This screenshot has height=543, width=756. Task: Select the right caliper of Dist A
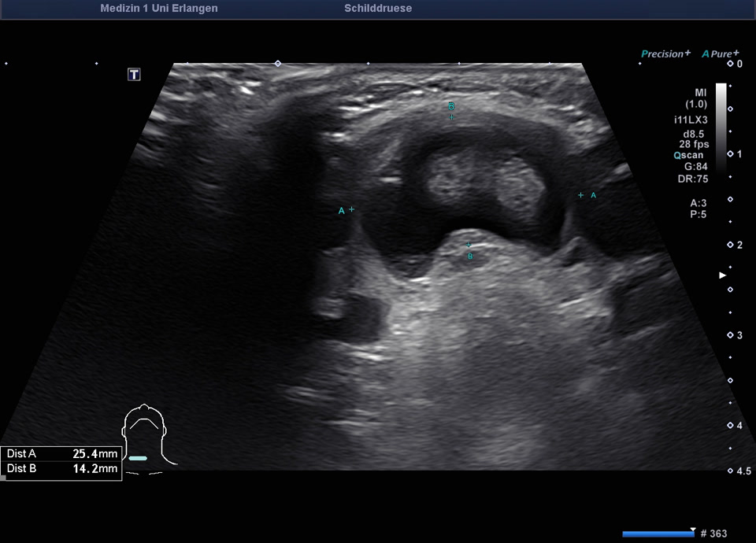tap(581, 194)
